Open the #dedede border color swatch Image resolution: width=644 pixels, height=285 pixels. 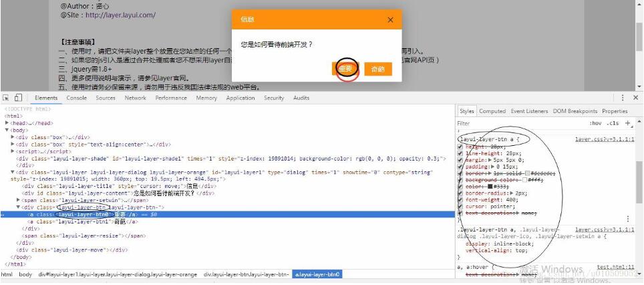[527, 173]
